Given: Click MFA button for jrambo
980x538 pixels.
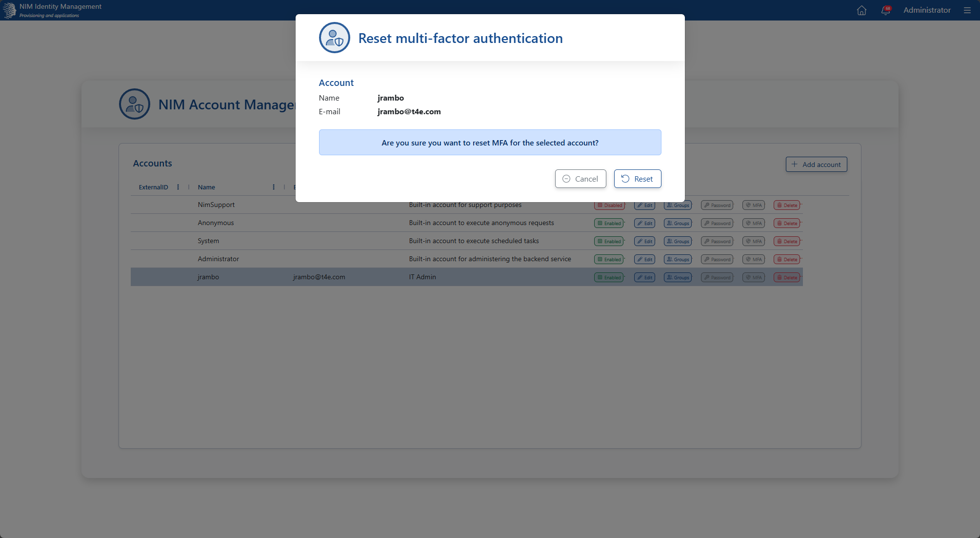Looking at the screenshot, I should pyautogui.click(x=754, y=277).
